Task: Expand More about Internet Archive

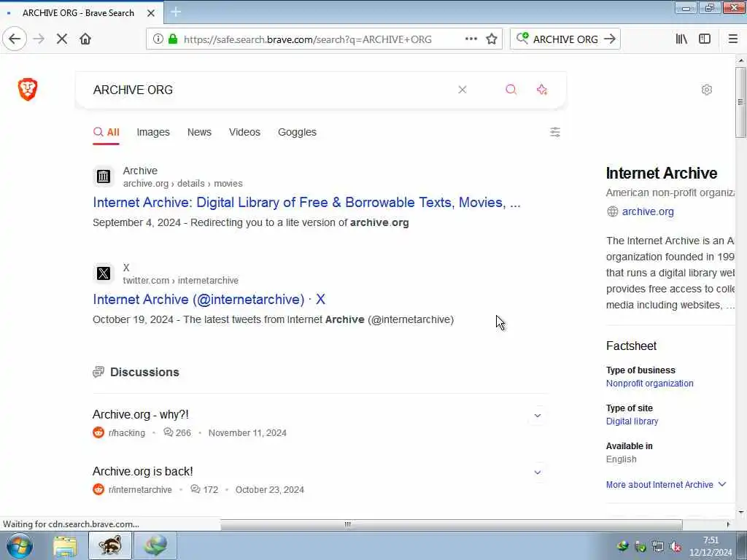Action: point(665,484)
